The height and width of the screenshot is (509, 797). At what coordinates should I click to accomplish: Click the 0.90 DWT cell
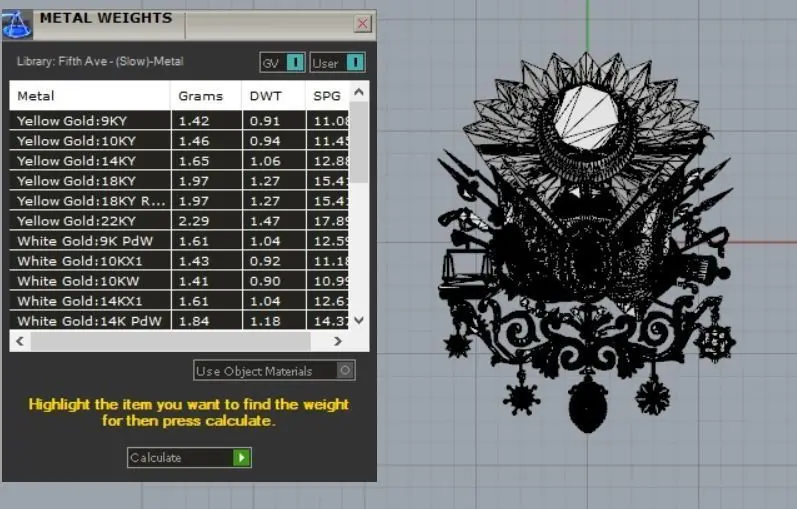click(x=274, y=281)
